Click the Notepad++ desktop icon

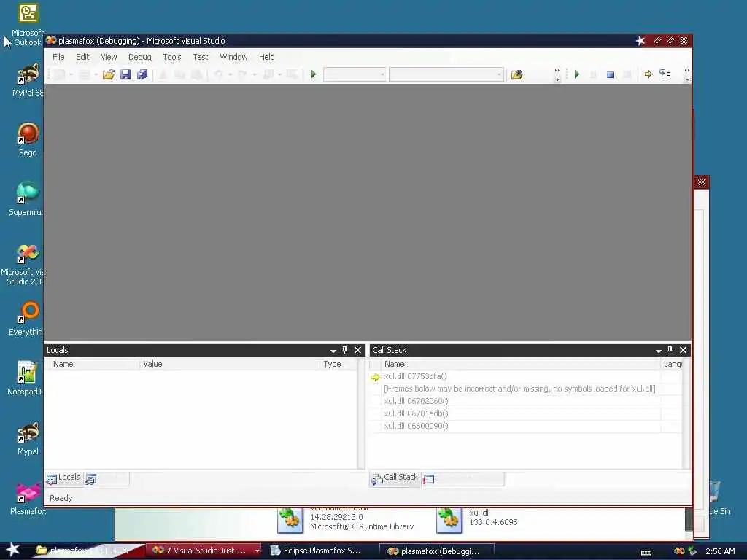point(26,378)
